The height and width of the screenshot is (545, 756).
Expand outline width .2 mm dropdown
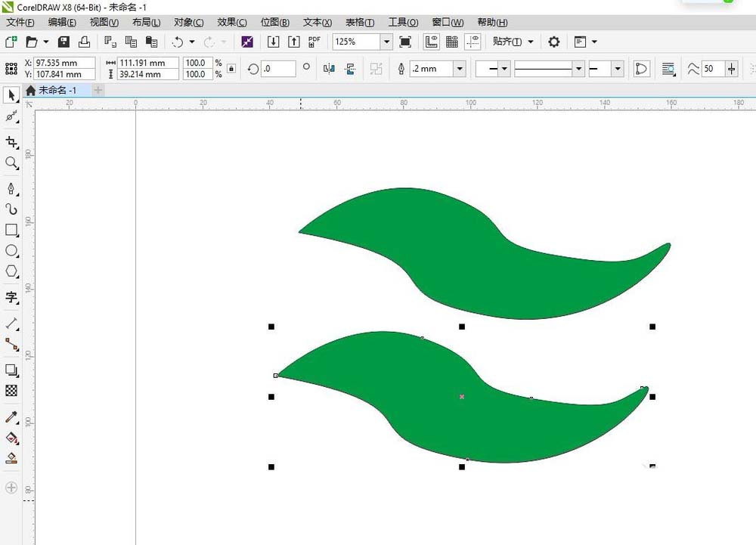click(460, 69)
